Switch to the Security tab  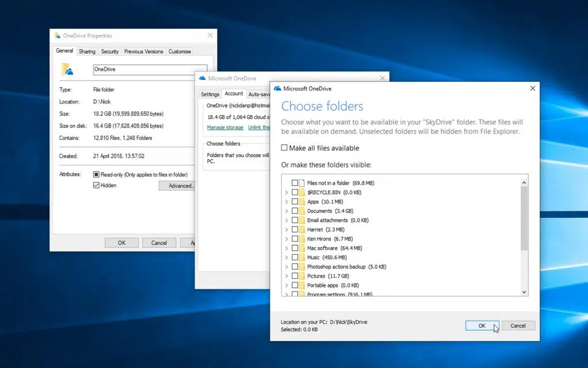110,51
